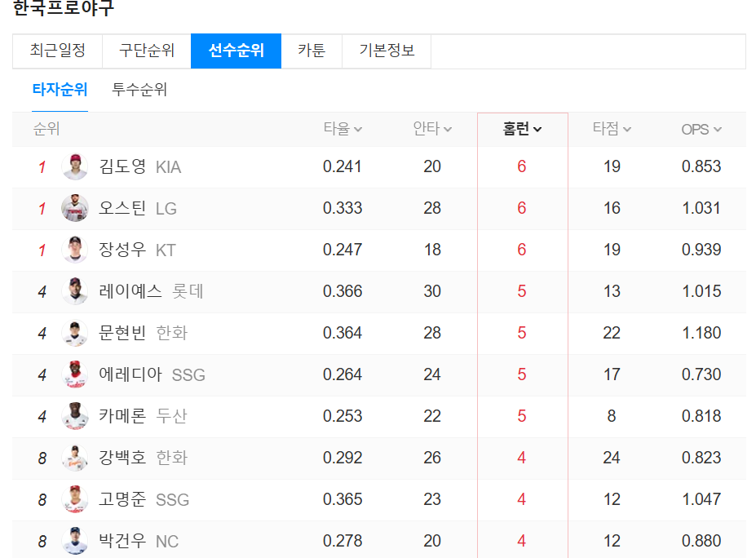The width and height of the screenshot is (756, 558).
Task: Open player 고명준 name link
Action: click(x=122, y=499)
